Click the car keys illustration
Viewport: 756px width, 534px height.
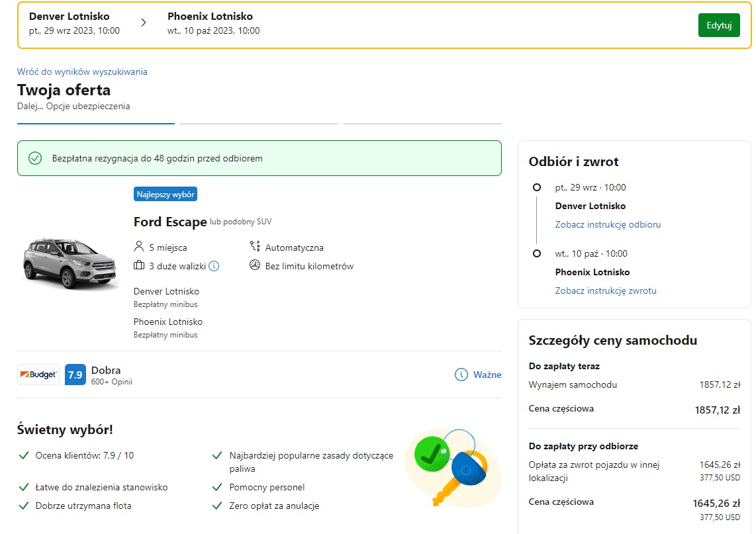[x=453, y=467]
